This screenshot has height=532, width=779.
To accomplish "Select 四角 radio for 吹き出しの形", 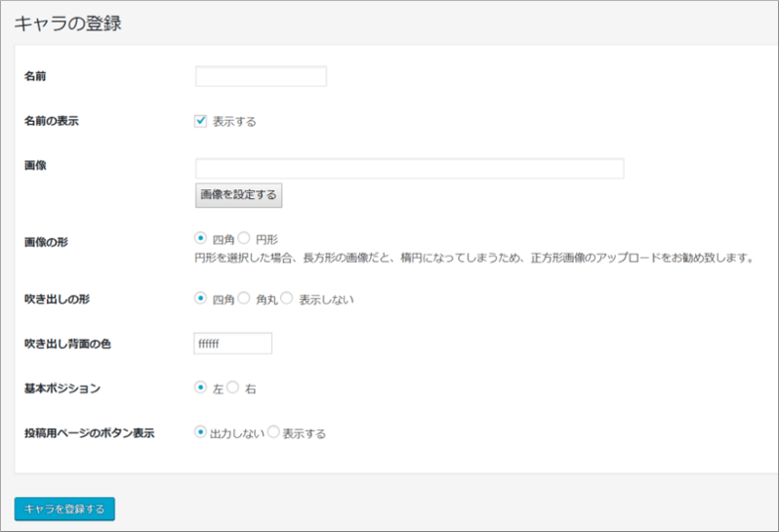I will tap(200, 298).
